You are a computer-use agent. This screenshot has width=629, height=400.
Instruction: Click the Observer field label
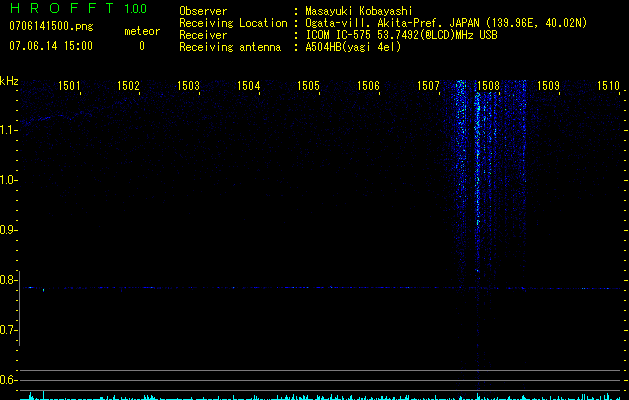tap(203, 11)
